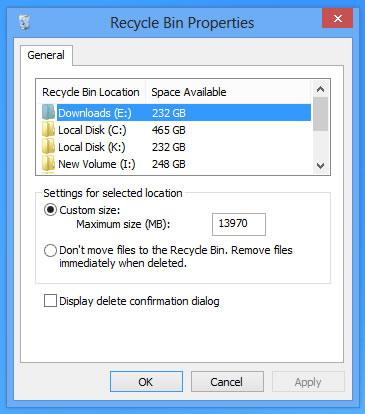The height and width of the screenshot is (414, 365).
Task: Open the General tab
Action: pyautogui.click(x=46, y=55)
